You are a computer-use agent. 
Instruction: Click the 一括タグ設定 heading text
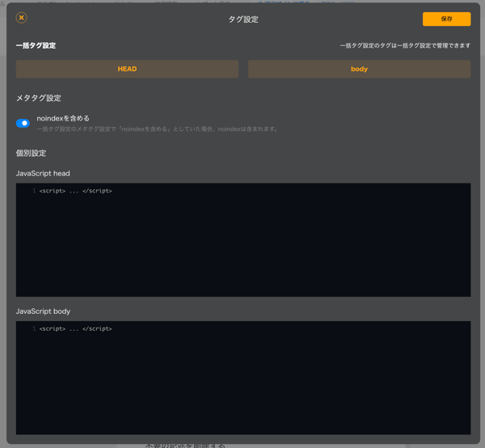[x=36, y=46]
